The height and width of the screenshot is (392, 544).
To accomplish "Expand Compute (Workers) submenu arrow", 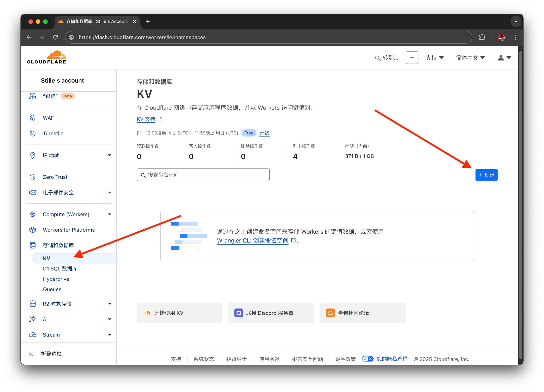I will click(110, 214).
